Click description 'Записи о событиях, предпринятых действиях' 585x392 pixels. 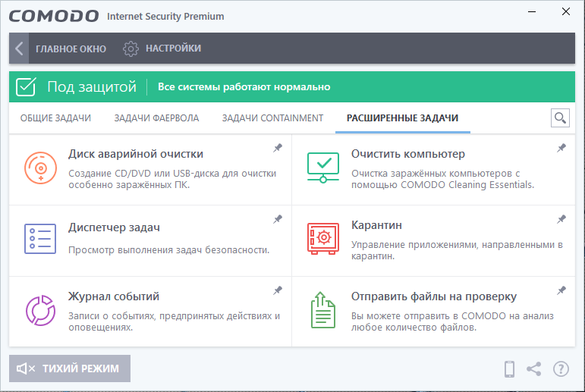(x=171, y=316)
